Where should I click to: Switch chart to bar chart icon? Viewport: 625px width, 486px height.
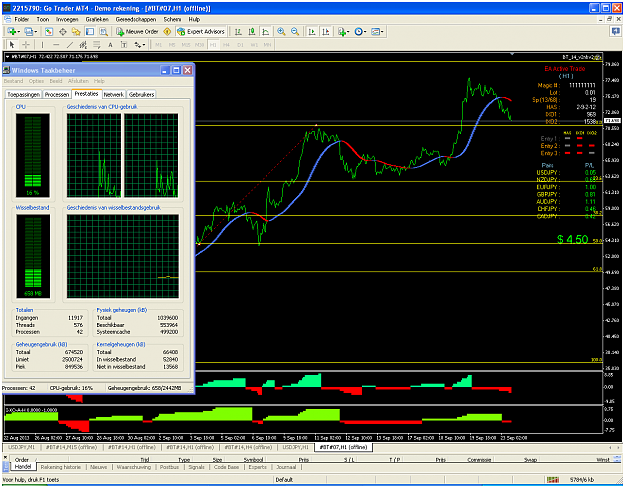[x=238, y=31]
